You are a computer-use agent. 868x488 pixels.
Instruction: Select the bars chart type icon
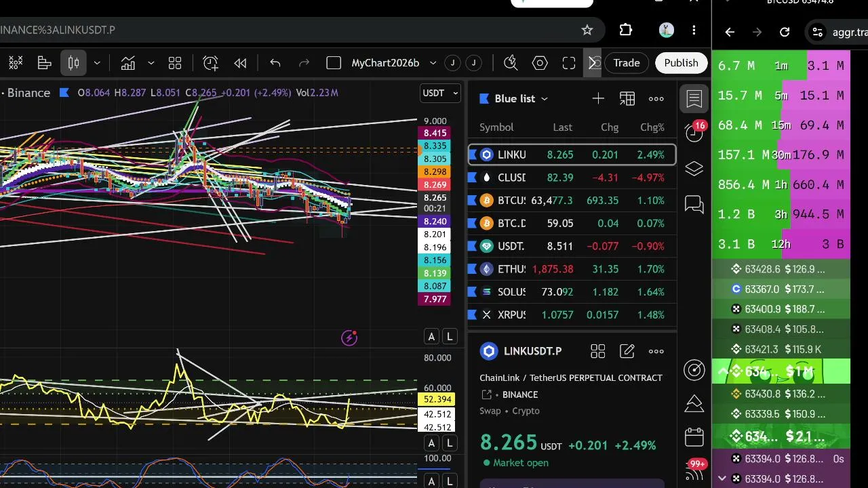[45, 63]
